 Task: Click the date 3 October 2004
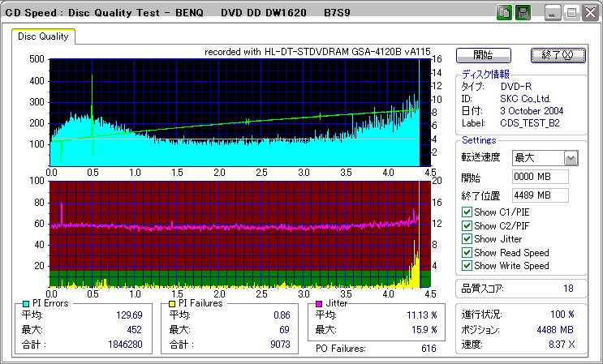532,111
